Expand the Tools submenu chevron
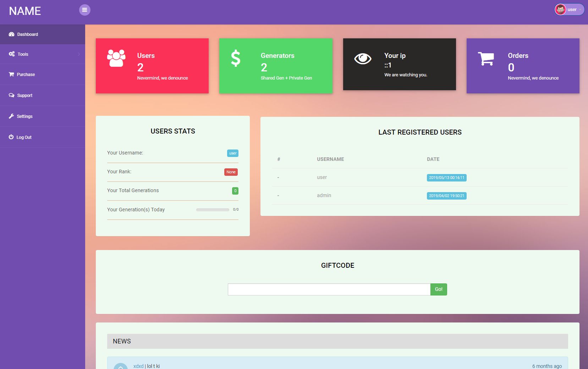This screenshot has height=369, width=588. pos(79,54)
